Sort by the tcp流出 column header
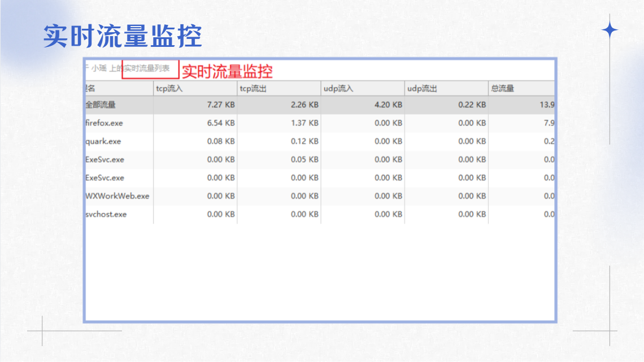The width and height of the screenshot is (644, 362). pyautogui.click(x=279, y=88)
